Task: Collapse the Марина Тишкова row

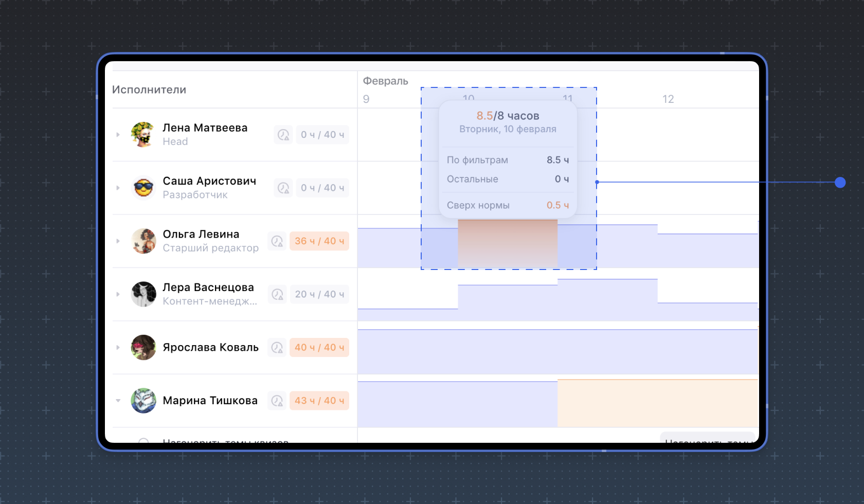Action: (118, 401)
